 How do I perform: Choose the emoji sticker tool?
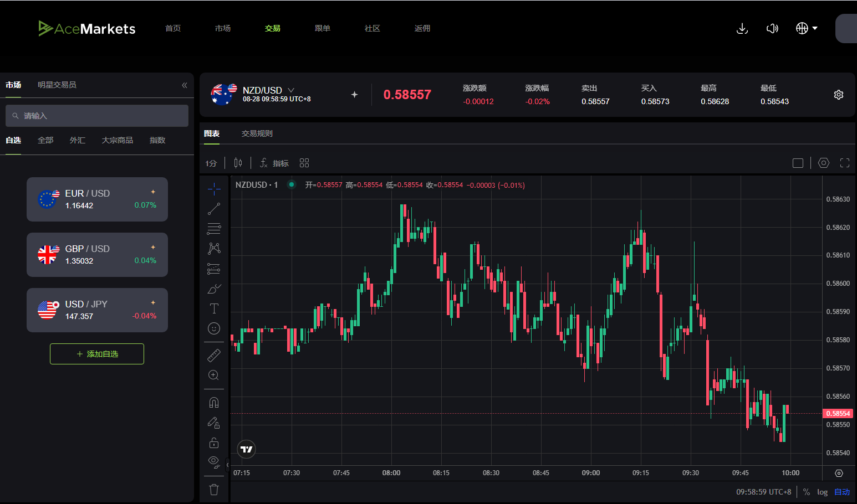tap(214, 328)
